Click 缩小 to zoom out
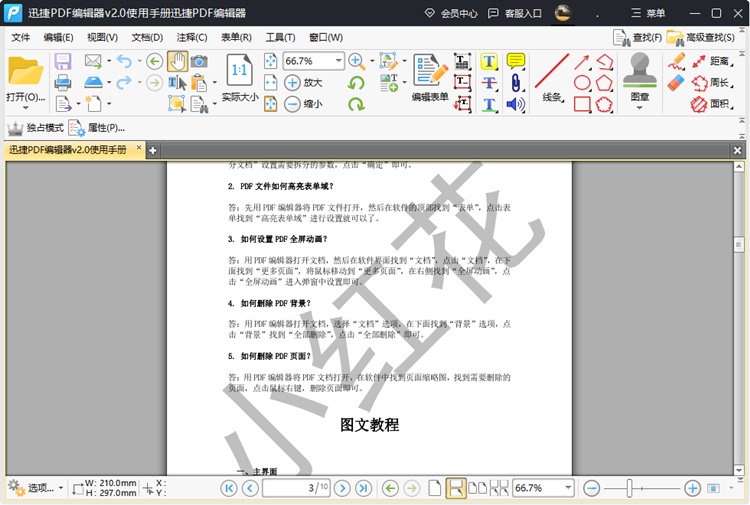 click(303, 104)
